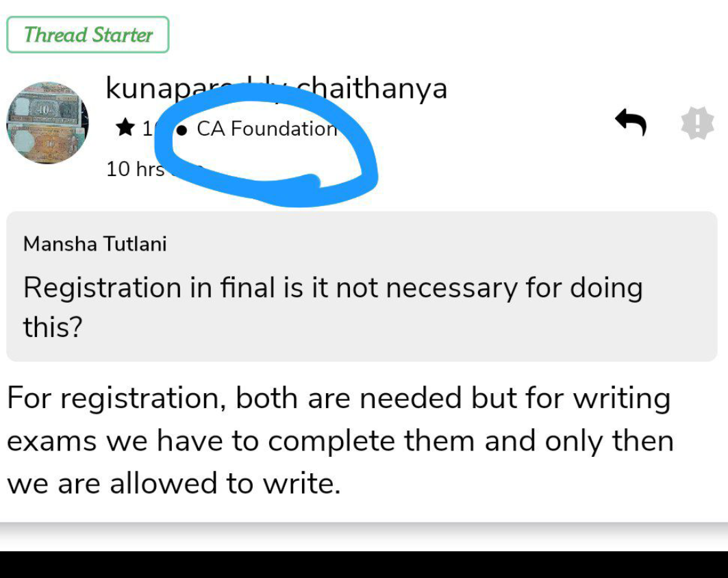Click the black star rating icon

pyautogui.click(x=124, y=127)
